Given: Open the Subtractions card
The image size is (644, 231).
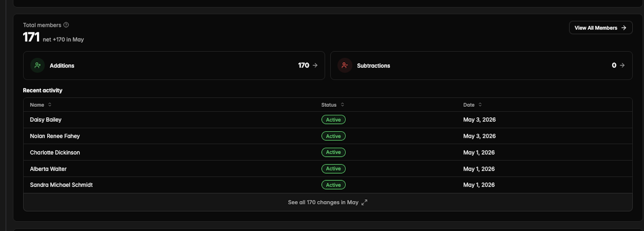Looking at the screenshot, I should [x=481, y=65].
